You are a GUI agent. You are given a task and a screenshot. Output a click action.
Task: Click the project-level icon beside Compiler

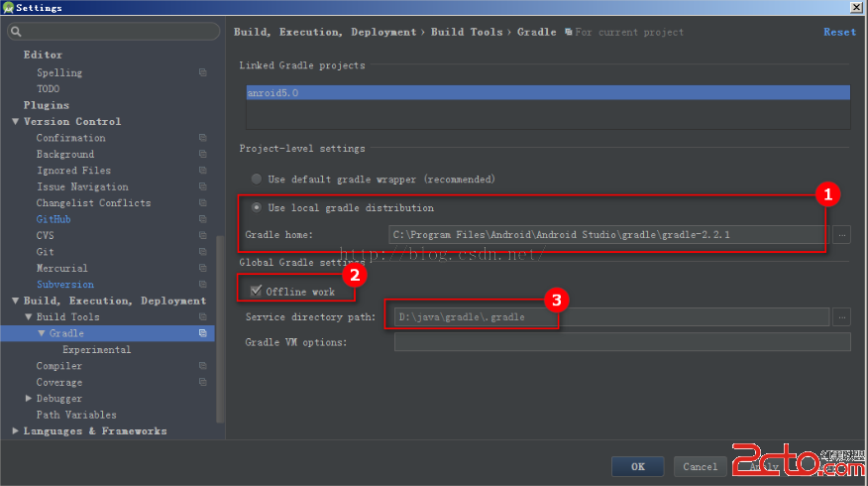click(x=202, y=366)
